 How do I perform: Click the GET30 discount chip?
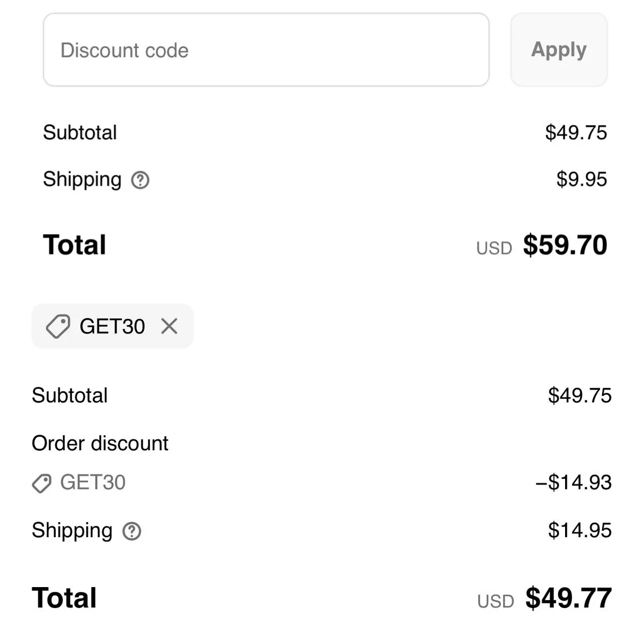pos(112,326)
